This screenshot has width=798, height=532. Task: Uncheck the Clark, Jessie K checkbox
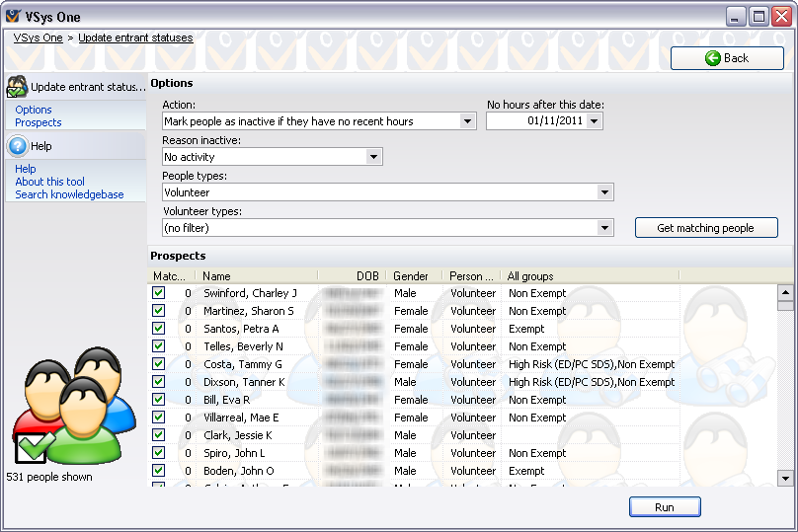click(x=158, y=435)
